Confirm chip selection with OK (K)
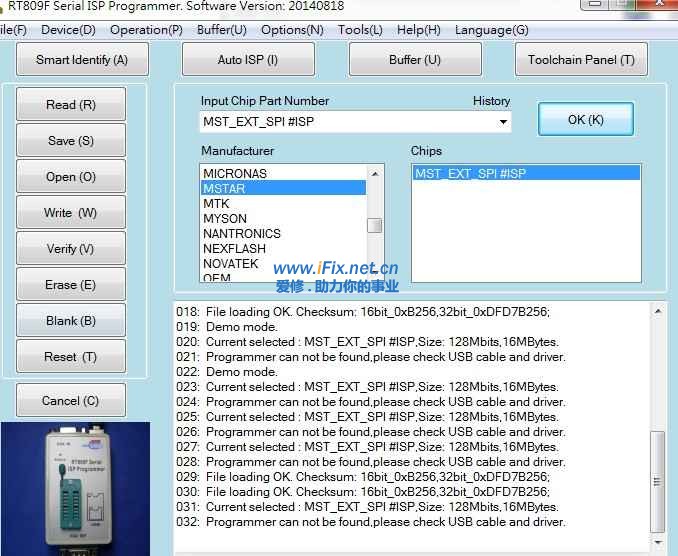This screenshot has height=556, width=678. pos(585,120)
